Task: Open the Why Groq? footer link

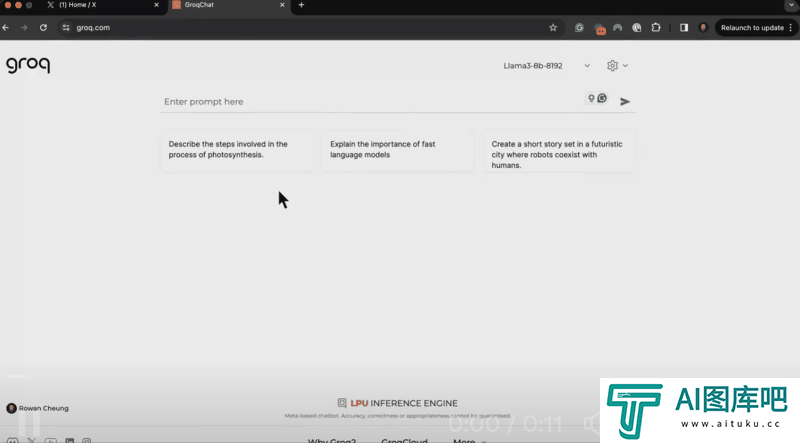Action: [x=332, y=440]
